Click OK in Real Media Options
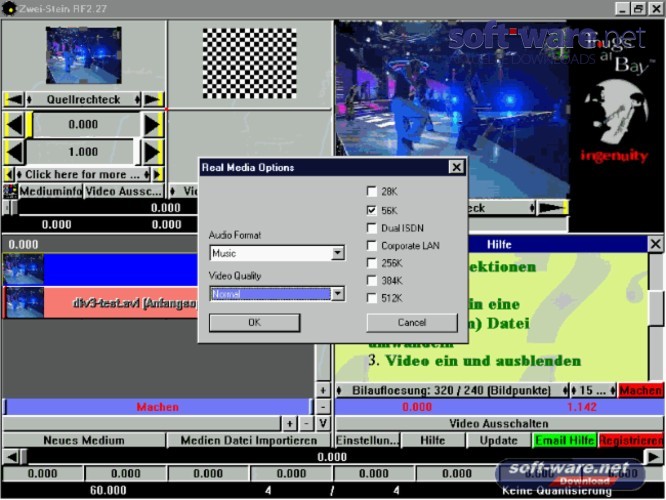 [254, 322]
